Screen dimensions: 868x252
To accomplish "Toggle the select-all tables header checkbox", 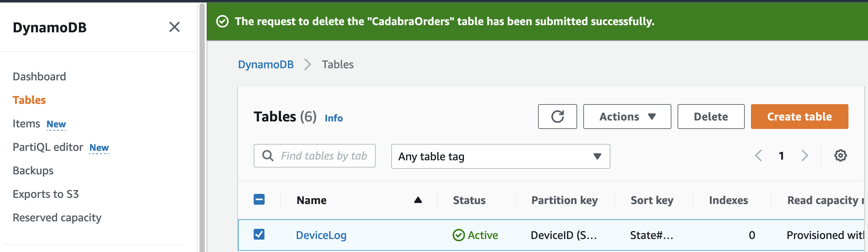I will point(259,199).
